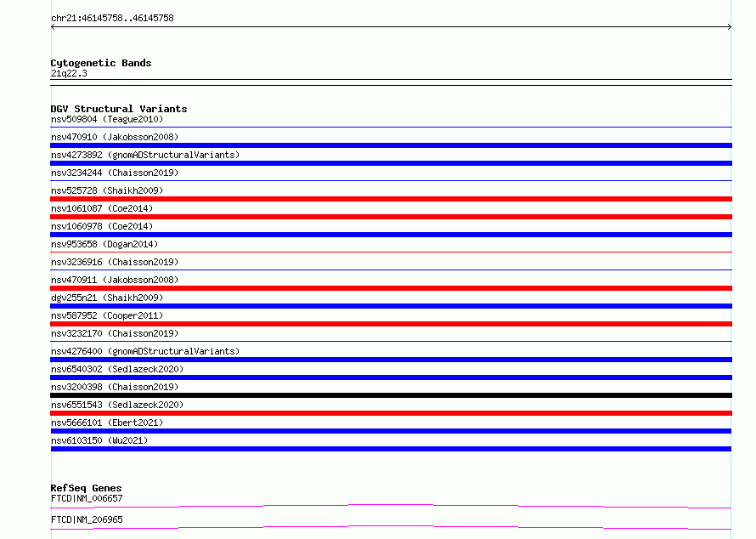Click the FTCD|NM_006657 gene label
The height and width of the screenshot is (539, 756).
(87, 498)
